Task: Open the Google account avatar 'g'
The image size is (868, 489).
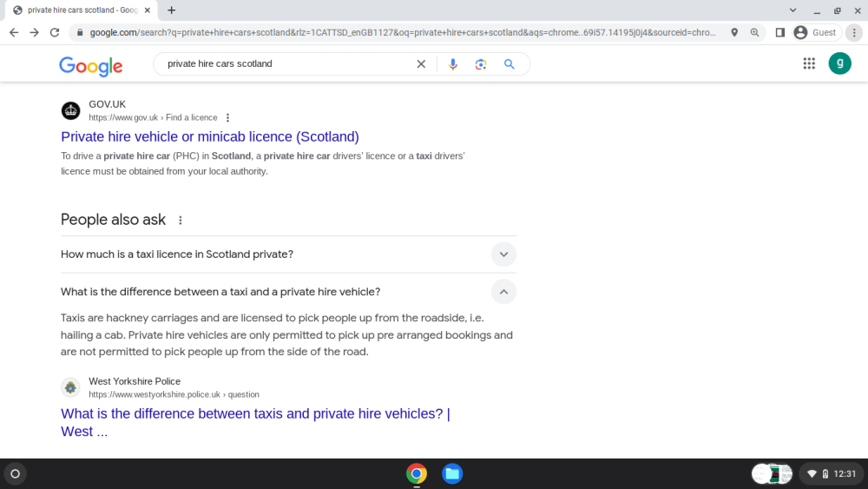Action: [x=839, y=63]
